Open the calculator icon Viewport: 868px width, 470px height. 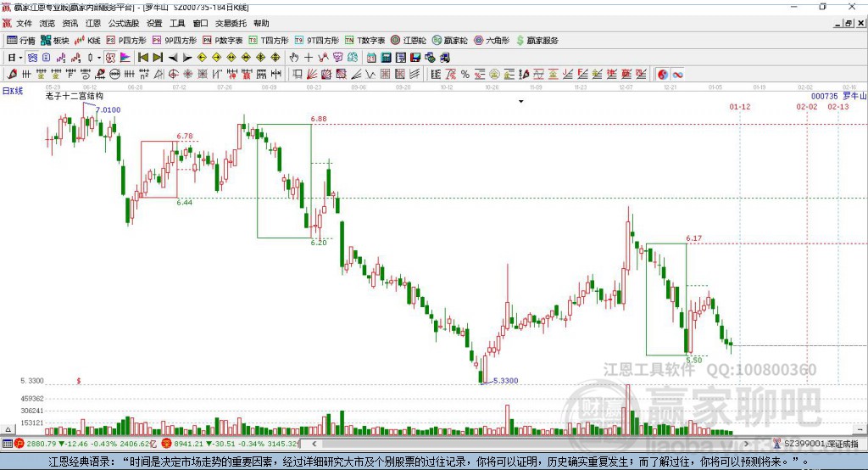(386, 58)
